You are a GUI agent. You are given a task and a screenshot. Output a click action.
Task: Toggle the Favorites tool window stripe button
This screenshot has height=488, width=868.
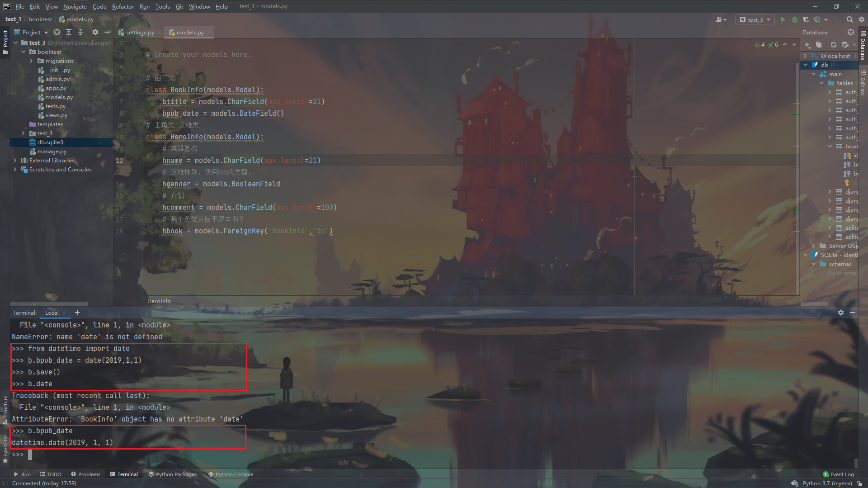pyautogui.click(x=5, y=449)
